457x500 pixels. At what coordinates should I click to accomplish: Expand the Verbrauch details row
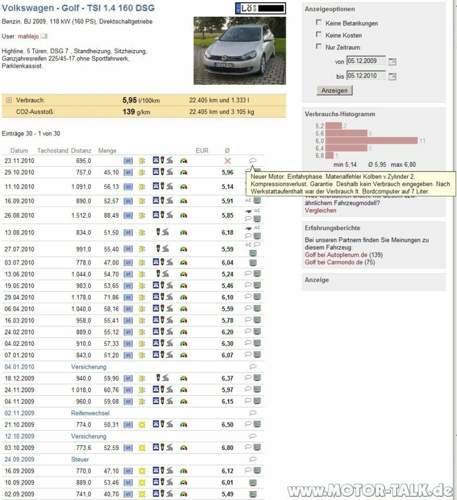[9, 100]
